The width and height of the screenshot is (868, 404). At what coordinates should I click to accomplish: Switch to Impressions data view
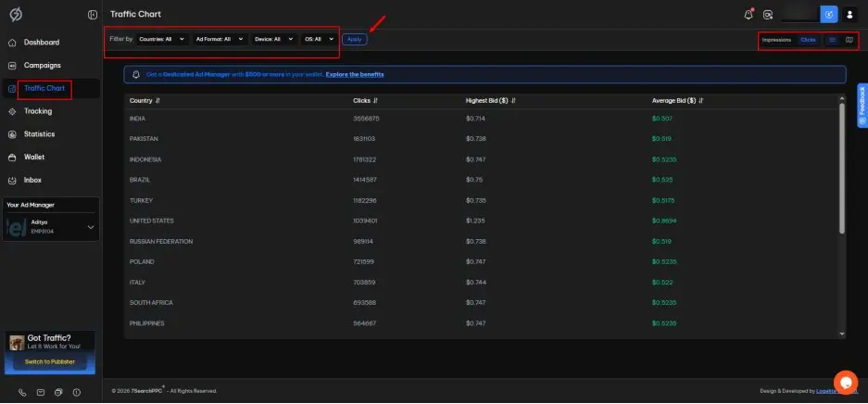776,40
